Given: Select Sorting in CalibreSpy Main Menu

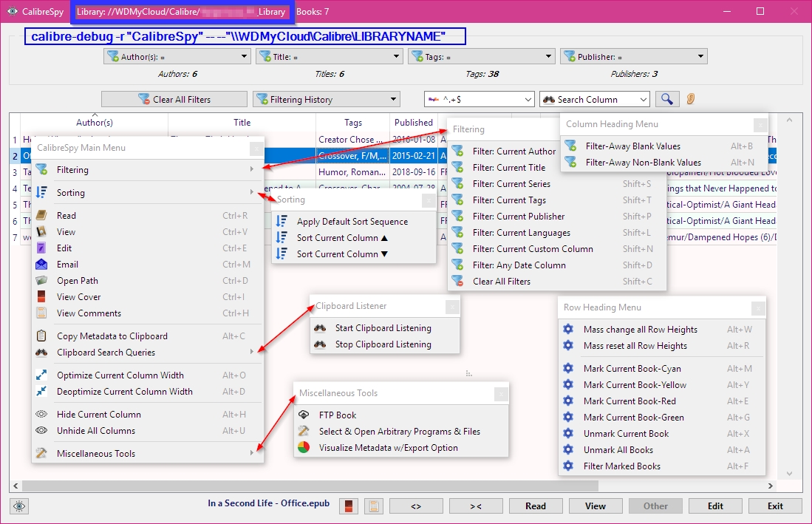Looking at the screenshot, I should (x=147, y=193).
